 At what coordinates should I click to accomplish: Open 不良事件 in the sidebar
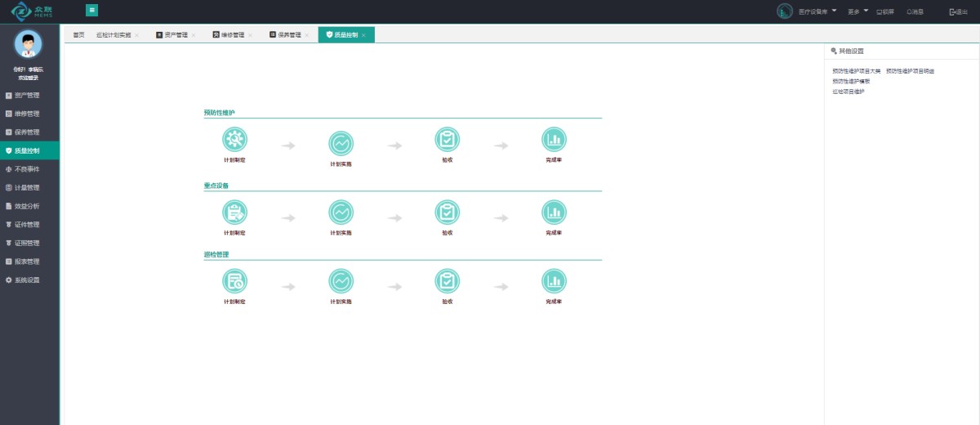click(x=29, y=169)
